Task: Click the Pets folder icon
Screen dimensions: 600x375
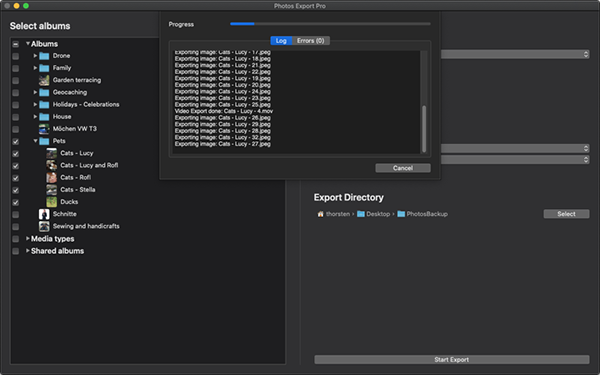Action: pyautogui.click(x=44, y=141)
